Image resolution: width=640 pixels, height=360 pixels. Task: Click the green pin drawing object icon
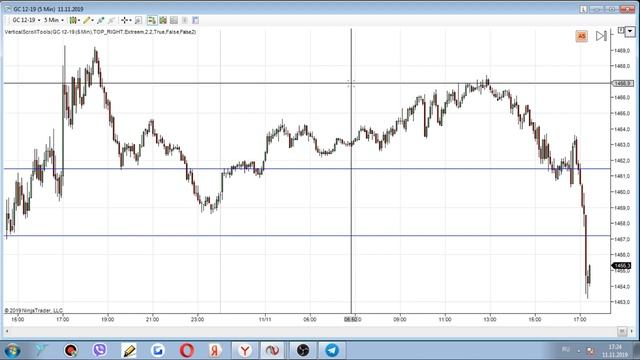pos(100,20)
